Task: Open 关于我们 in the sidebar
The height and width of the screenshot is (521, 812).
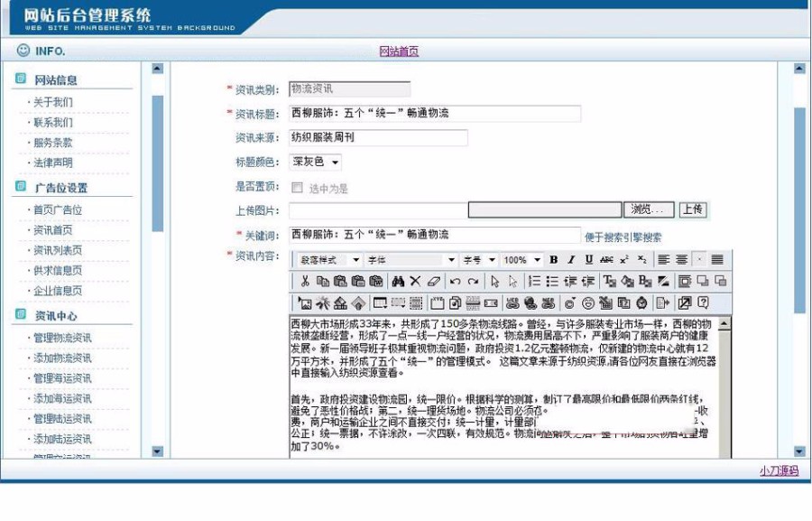Action: point(53,102)
